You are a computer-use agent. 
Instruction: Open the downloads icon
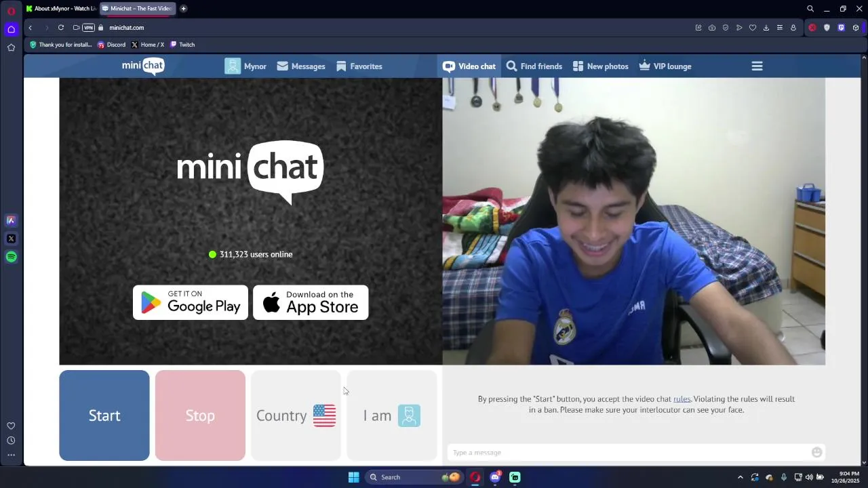click(766, 28)
